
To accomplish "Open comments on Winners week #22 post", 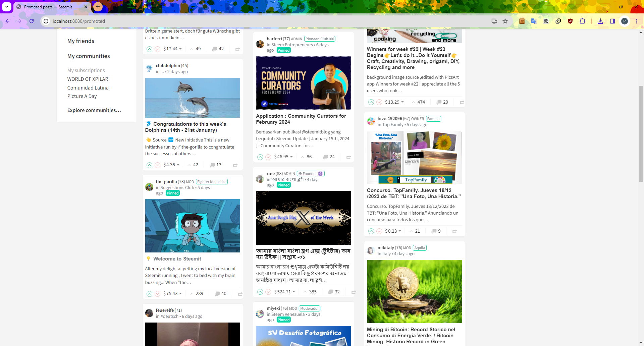I will point(442,102).
